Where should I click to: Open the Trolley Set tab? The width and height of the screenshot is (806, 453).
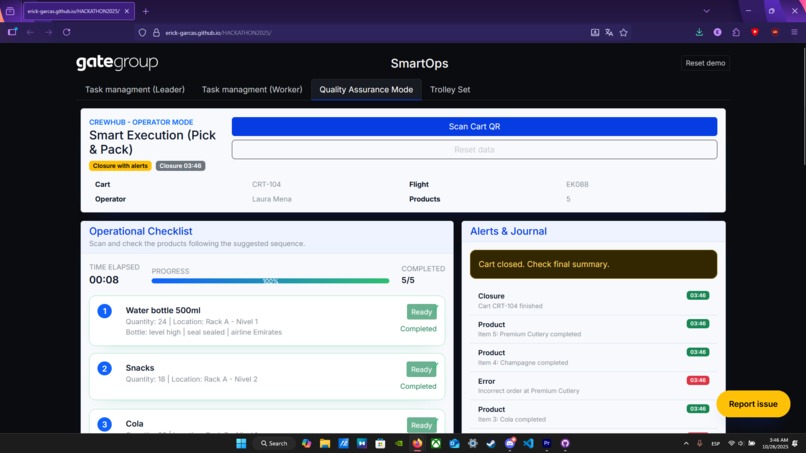450,89
